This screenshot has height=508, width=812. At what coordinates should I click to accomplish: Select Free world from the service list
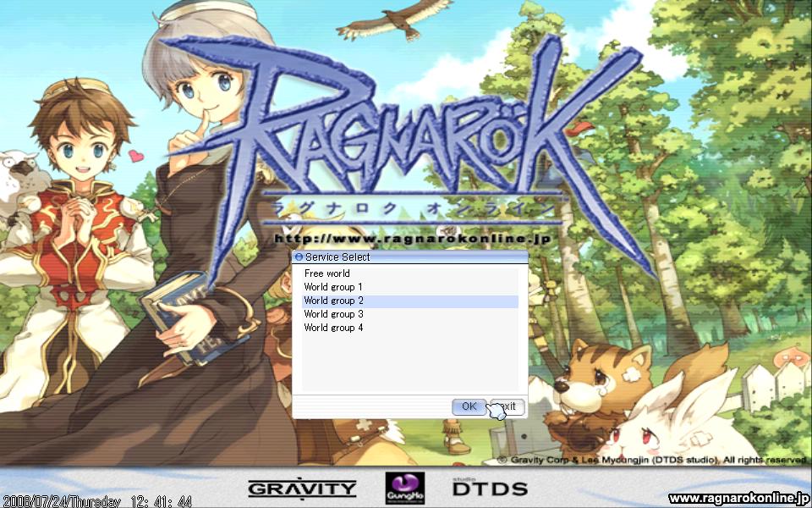click(x=410, y=273)
